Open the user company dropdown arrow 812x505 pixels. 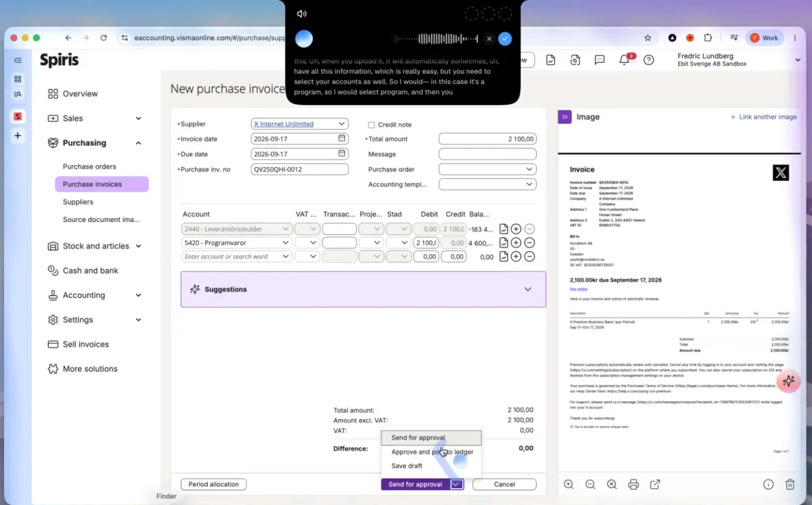pos(798,60)
